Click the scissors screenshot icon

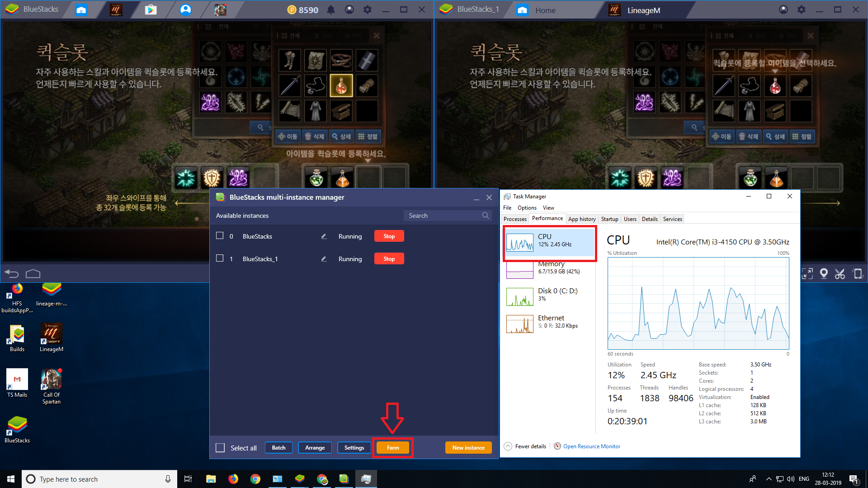[x=840, y=273]
